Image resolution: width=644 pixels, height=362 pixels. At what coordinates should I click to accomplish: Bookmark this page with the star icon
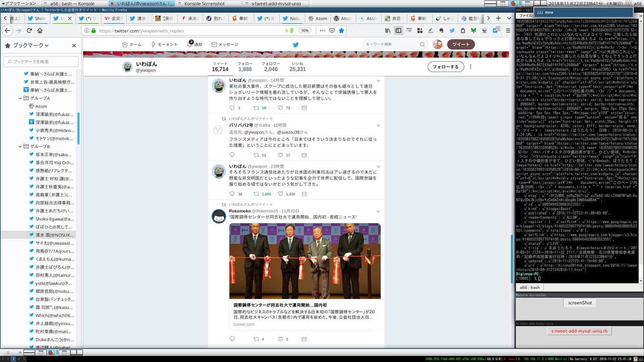[x=341, y=31]
